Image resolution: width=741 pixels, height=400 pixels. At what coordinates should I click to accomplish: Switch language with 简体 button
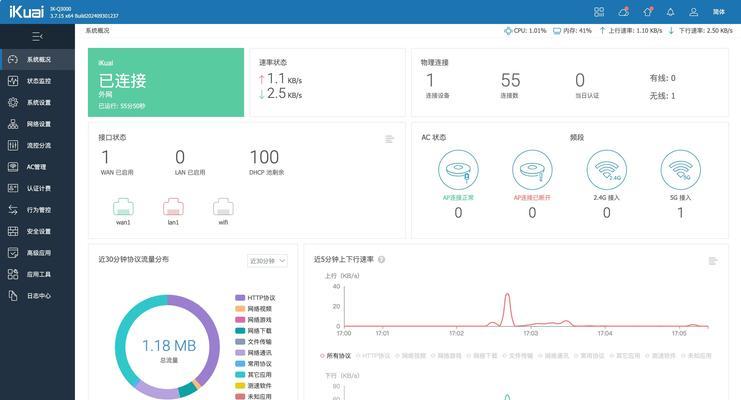719,12
